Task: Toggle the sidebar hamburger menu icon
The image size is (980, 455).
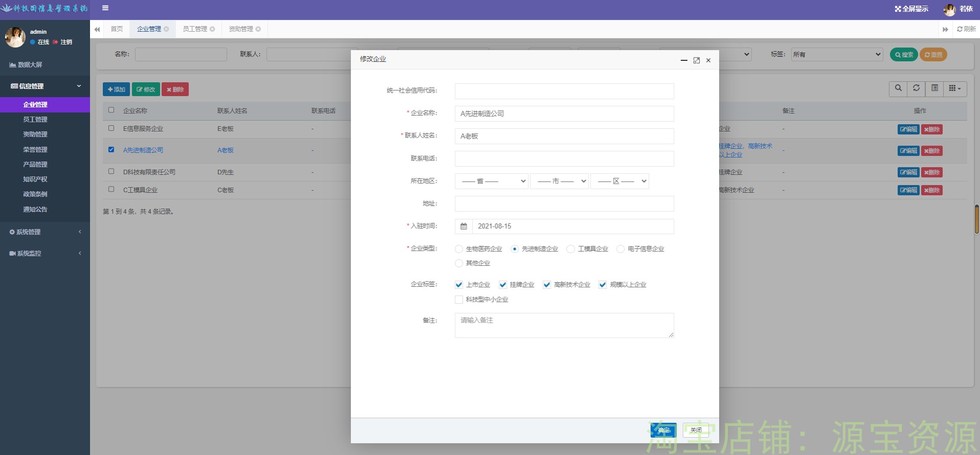Action: coord(105,8)
